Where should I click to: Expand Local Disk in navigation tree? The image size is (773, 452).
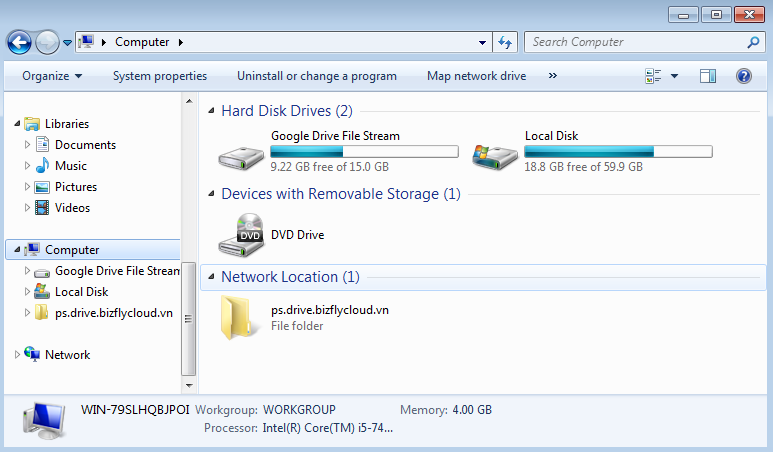[x=28, y=291]
